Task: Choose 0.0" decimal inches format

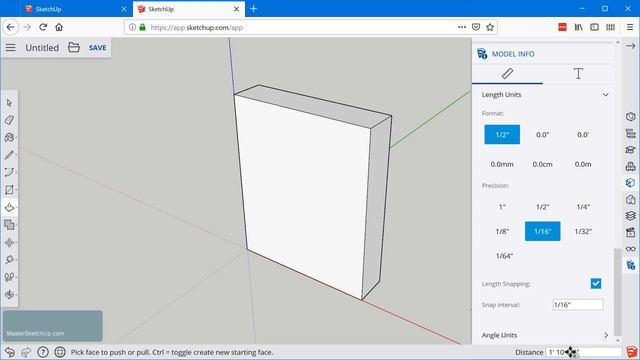Action: point(542,135)
